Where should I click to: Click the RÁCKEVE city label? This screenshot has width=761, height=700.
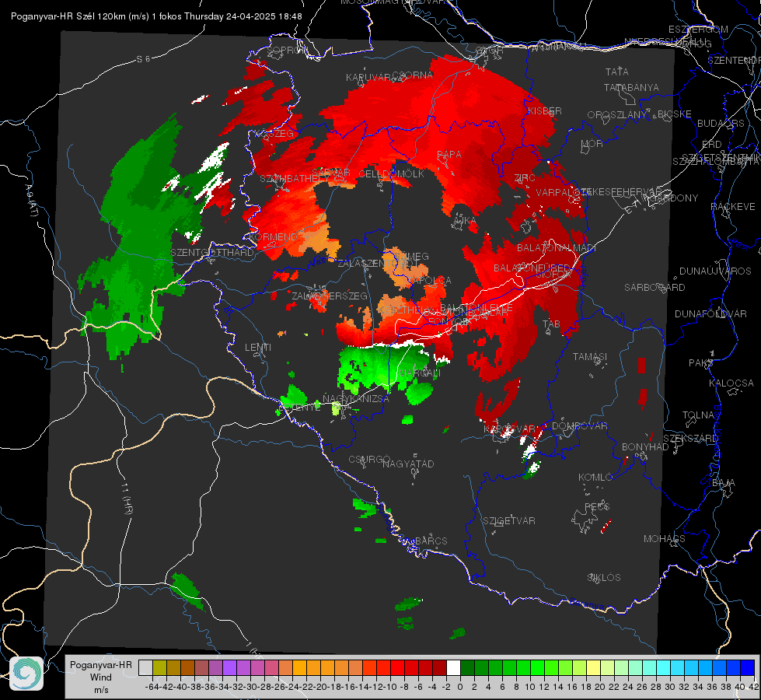point(733,207)
